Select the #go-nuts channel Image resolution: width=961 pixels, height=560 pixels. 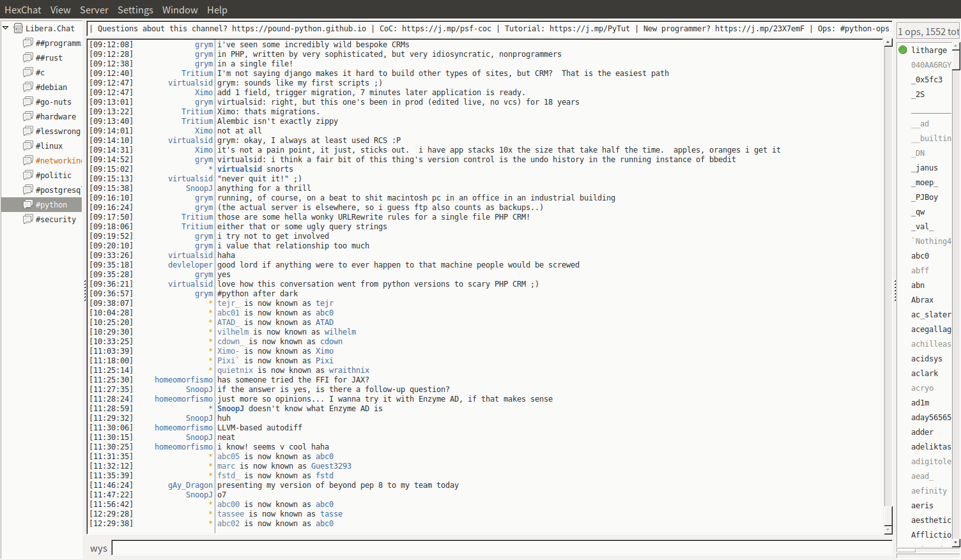click(x=53, y=102)
